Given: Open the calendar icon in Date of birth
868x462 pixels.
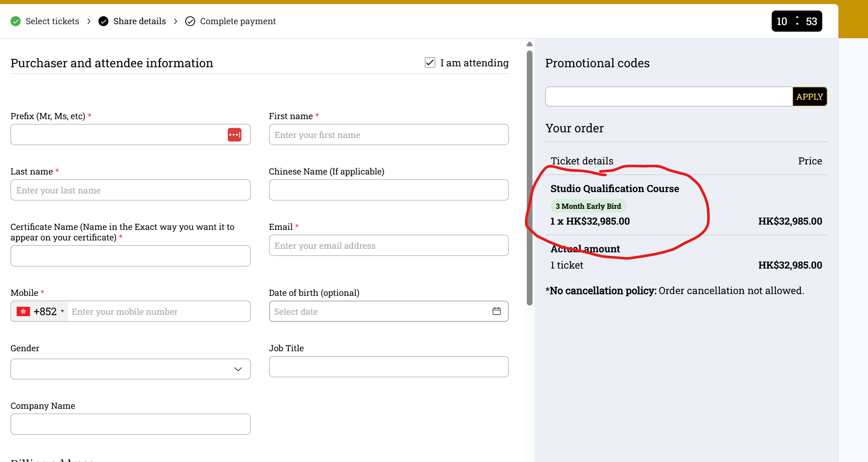Looking at the screenshot, I should (x=496, y=311).
